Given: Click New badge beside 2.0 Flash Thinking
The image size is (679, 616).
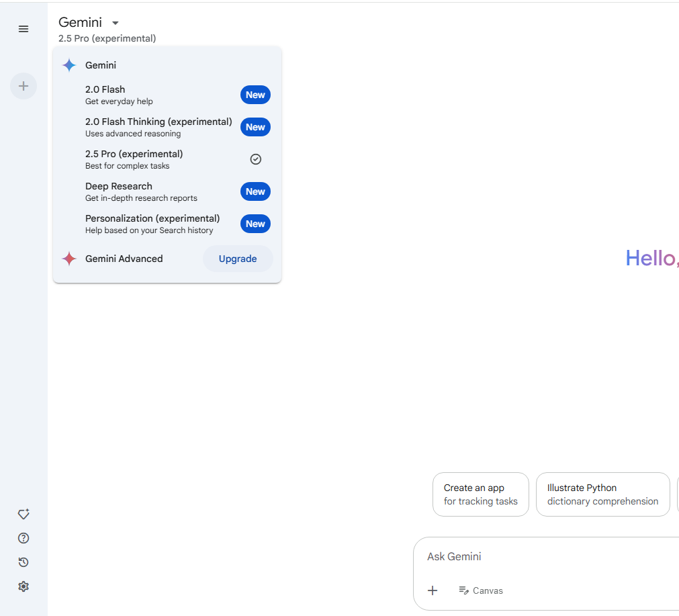Looking at the screenshot, I should (x=255, y=128).
